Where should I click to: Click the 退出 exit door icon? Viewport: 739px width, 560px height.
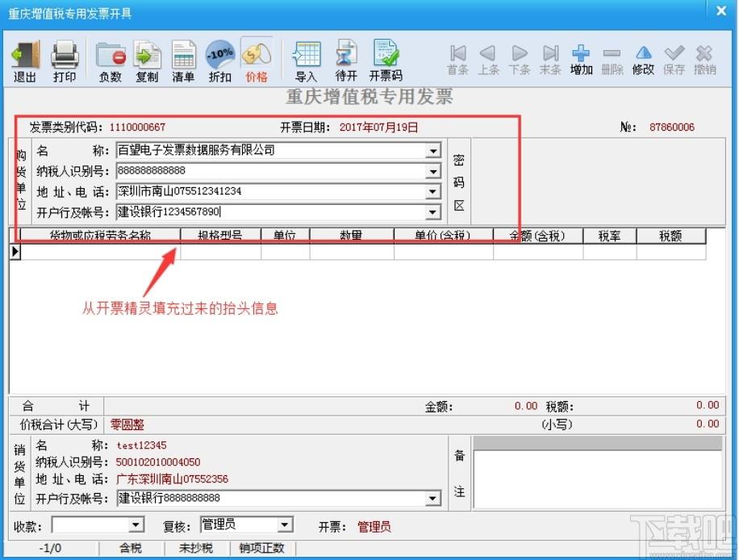point(25,55)
